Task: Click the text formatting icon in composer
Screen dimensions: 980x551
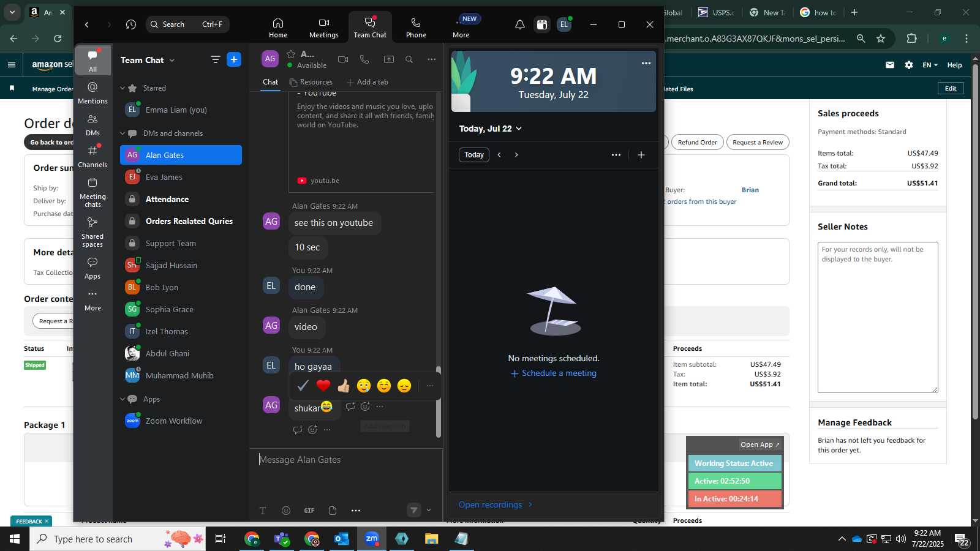Action: [263, 511]
